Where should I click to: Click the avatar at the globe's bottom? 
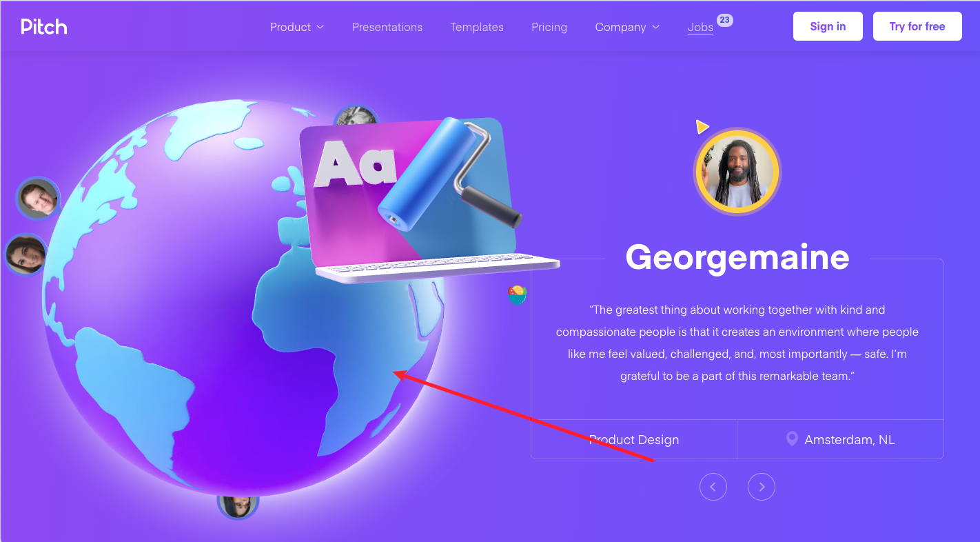click(x=238, y=506)
